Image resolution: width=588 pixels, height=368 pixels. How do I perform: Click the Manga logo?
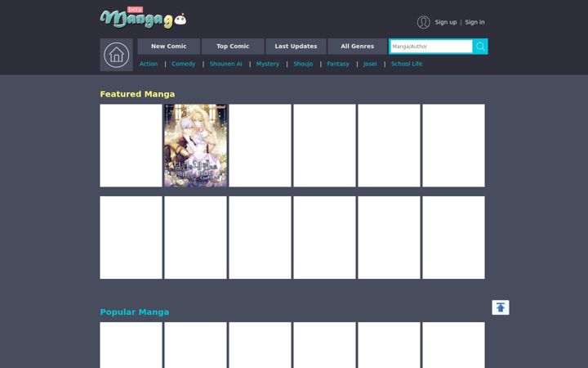143,18
